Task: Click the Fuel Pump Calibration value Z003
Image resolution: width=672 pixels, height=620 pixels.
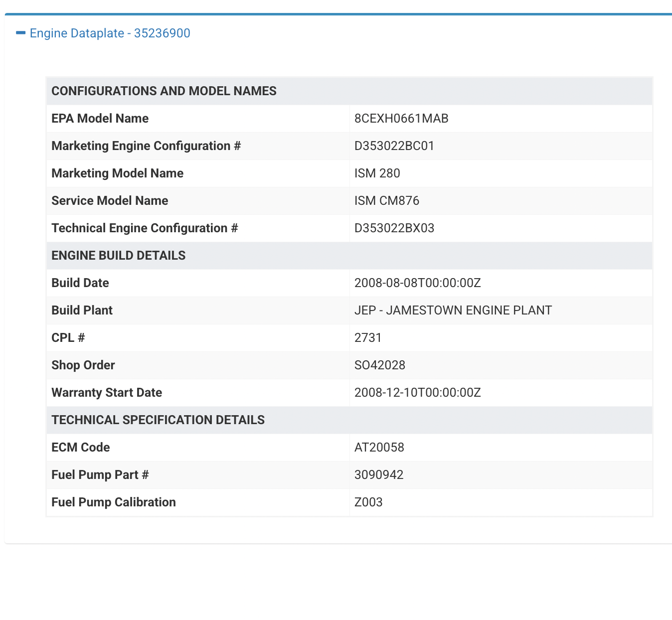Action: (x=368, y=502)
